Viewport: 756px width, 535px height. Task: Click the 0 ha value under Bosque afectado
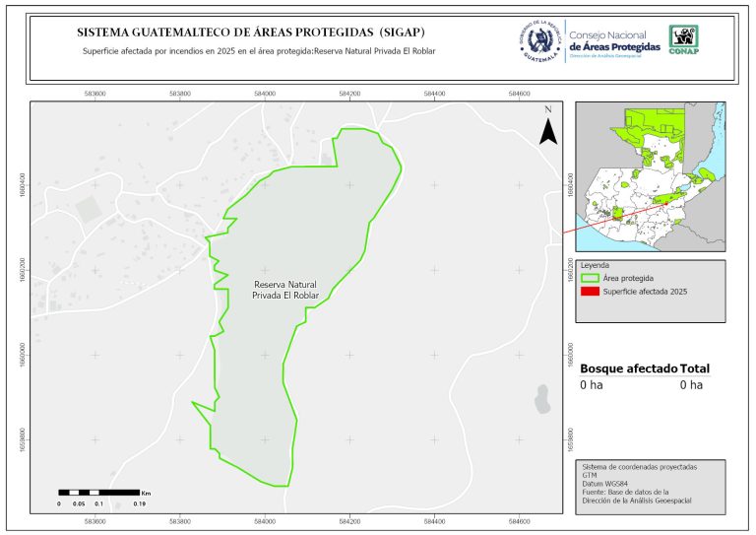591,385
